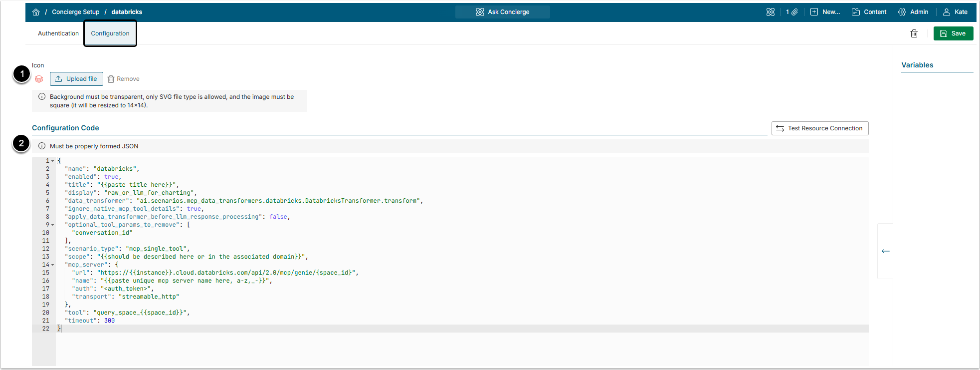The width and height of the screenshot is (980, 370).
Task: Delete the resource with the trash icon
Action: click(914, 33)
